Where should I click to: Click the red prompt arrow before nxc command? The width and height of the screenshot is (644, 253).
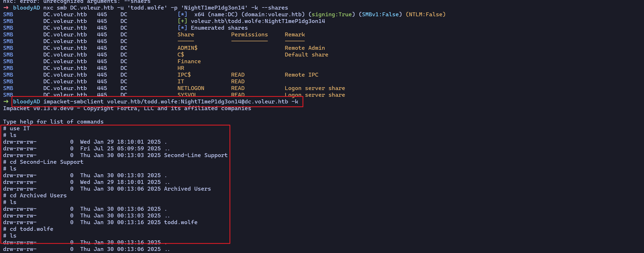6,8
